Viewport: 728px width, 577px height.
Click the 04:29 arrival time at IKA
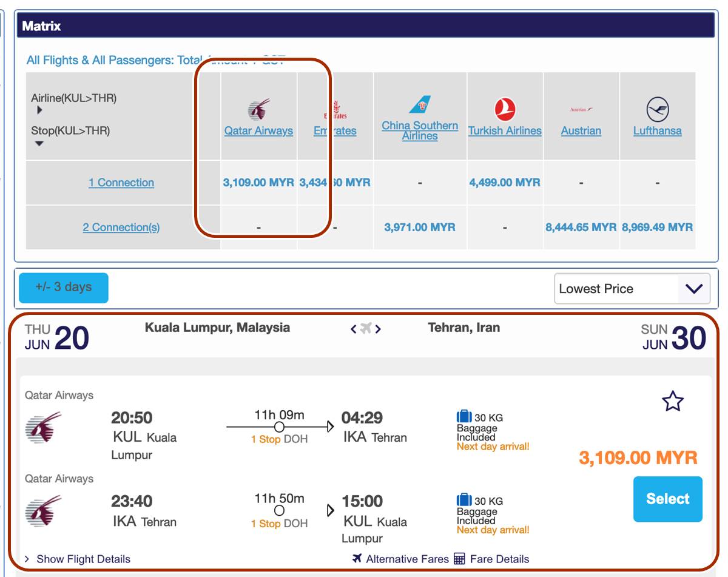362,418
